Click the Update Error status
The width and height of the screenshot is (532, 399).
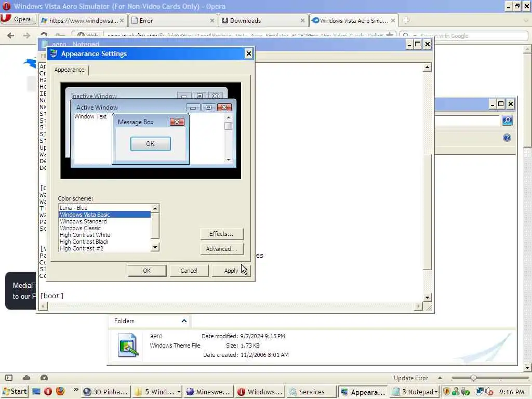410,378
